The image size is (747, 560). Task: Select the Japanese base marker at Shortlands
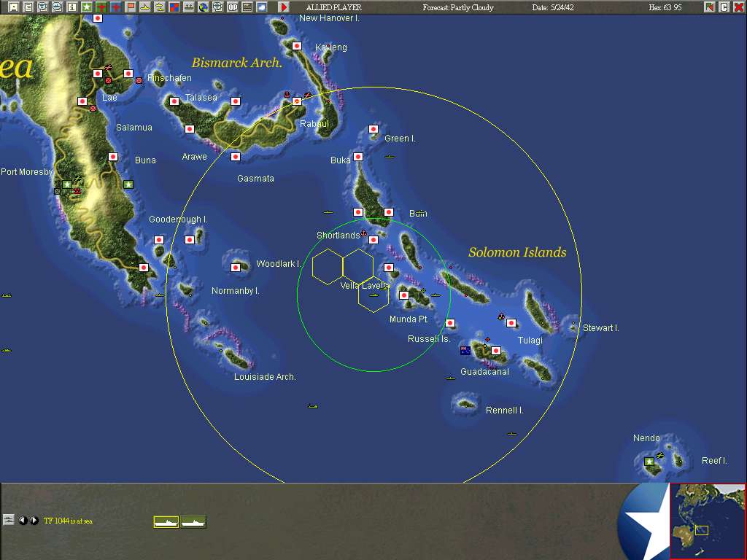(373, 240)
